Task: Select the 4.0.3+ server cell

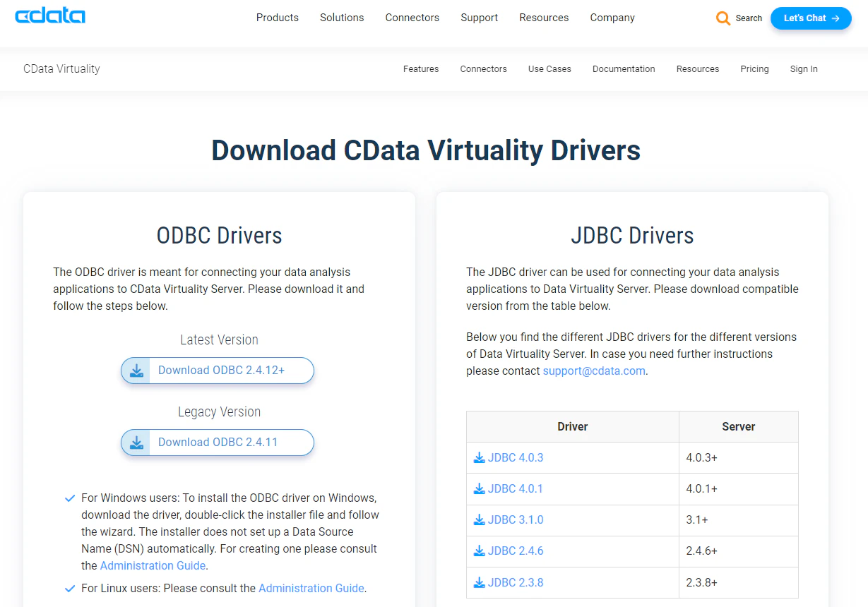Action: tap(739, 457)
